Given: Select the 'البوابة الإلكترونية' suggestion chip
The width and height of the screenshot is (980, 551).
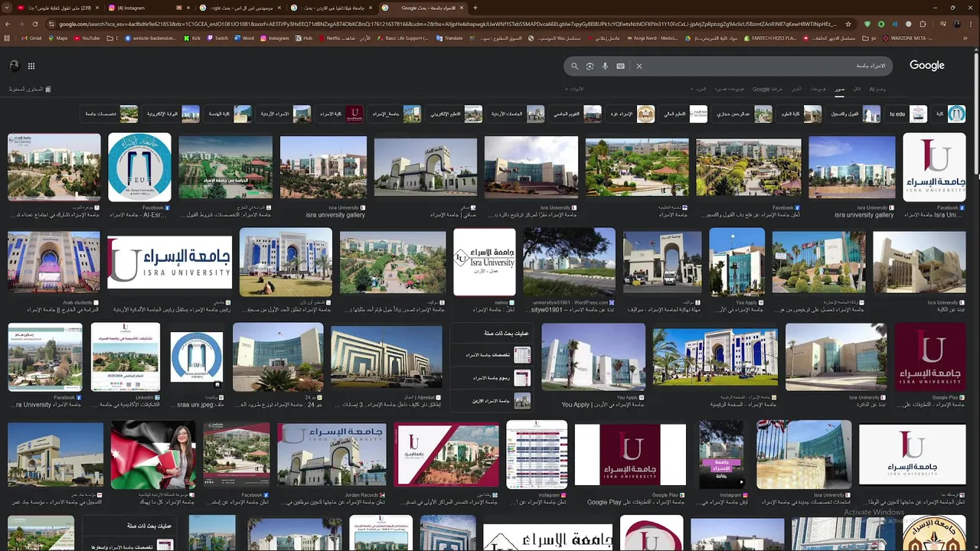Looking at the screenshot, I should [x=172, y=114].
